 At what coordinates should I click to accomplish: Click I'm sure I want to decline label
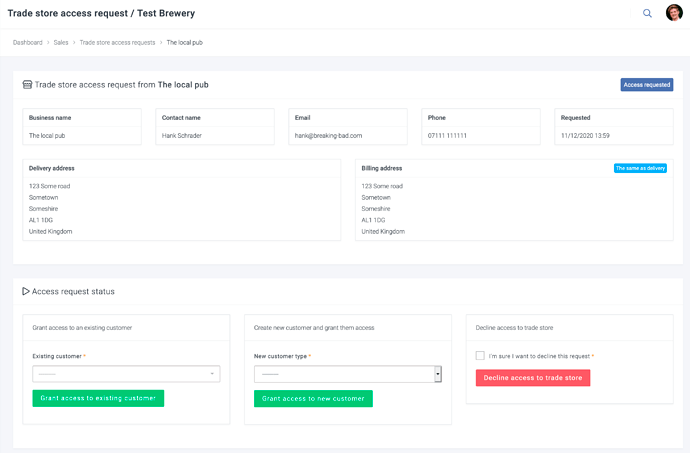click(x=539, y=356)
